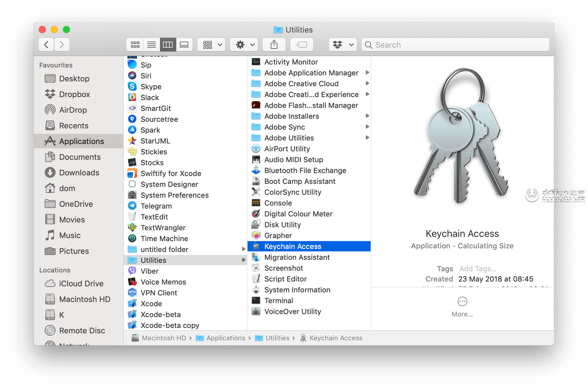Open the Action gear dropdown menu
The image size is (588, 390).
244,45
